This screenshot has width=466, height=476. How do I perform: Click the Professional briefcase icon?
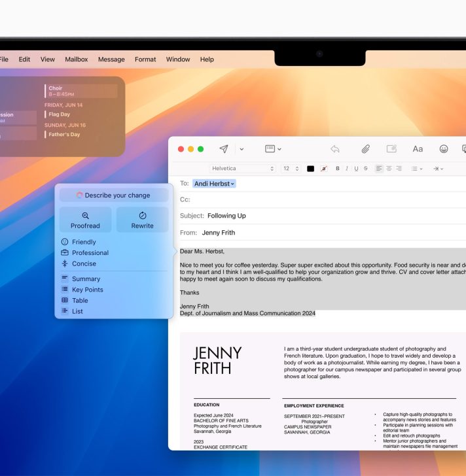pos(65,252)
